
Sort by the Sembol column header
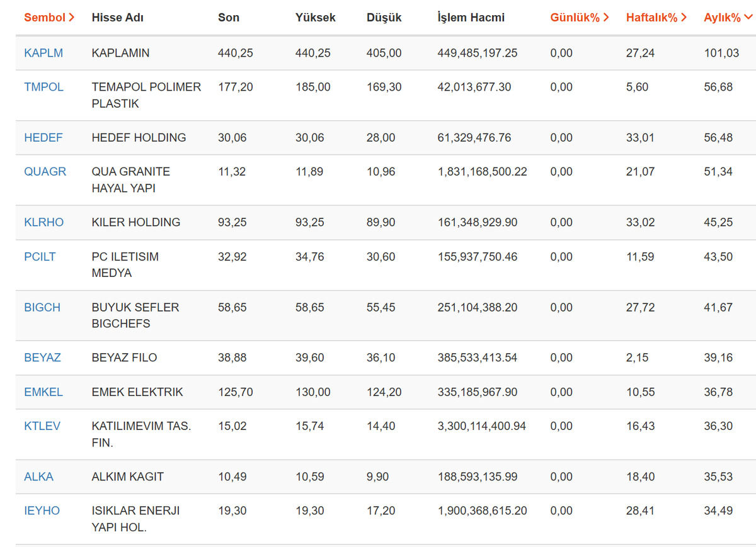[x=49, y=18]
